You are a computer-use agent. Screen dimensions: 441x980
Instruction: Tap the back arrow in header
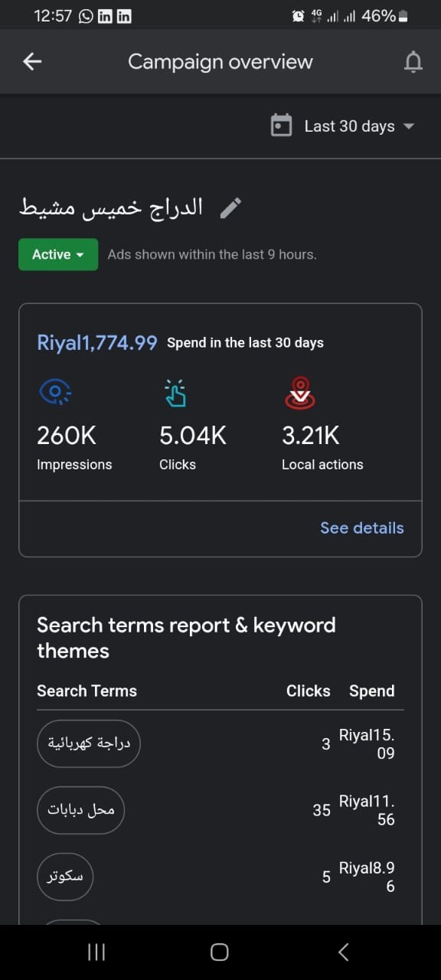click(32, 62)
